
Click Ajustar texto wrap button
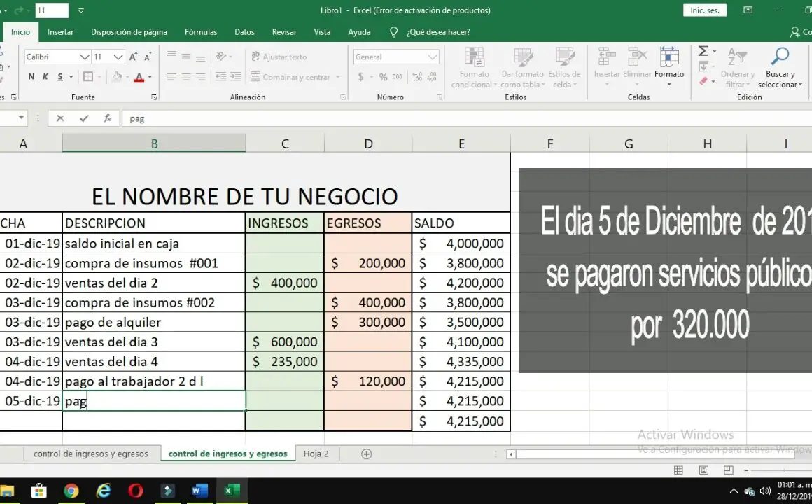click(279, 57)
